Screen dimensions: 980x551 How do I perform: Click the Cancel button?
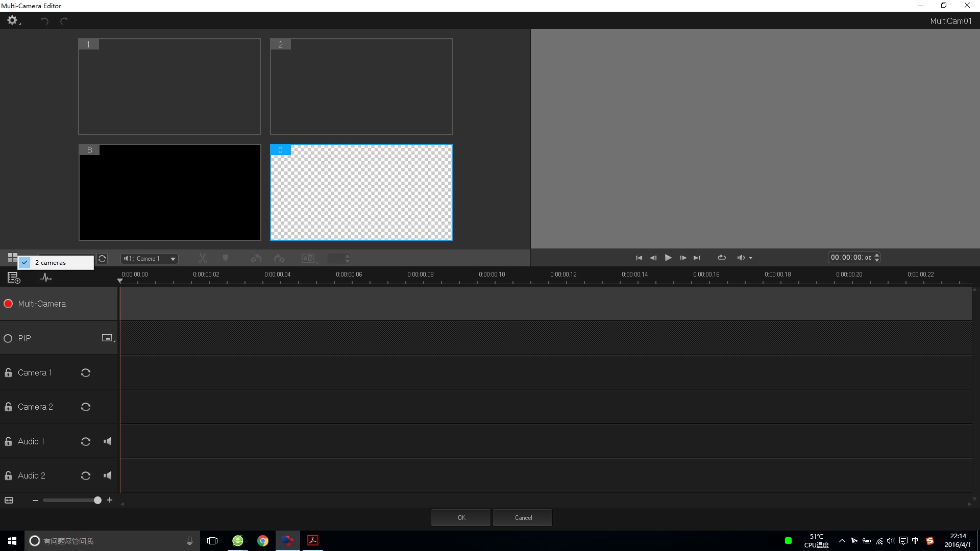pyautogui.click(x=523, y=517)
